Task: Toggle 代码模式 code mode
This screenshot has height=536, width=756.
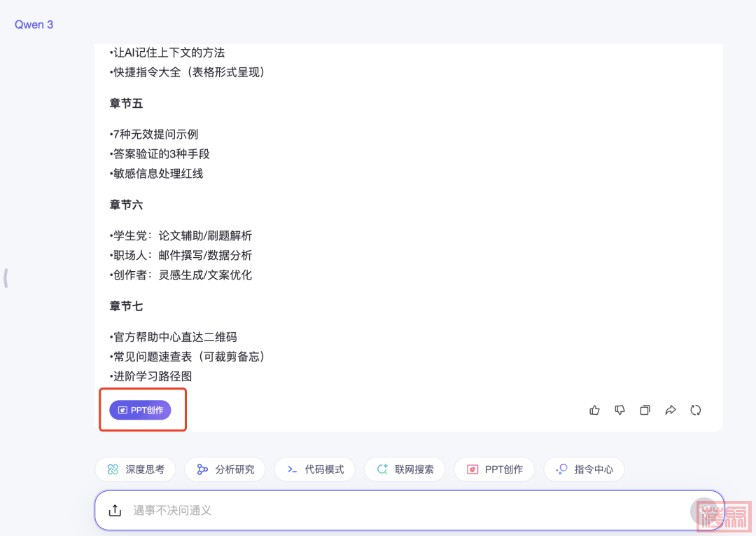Action: pos(315,469)
